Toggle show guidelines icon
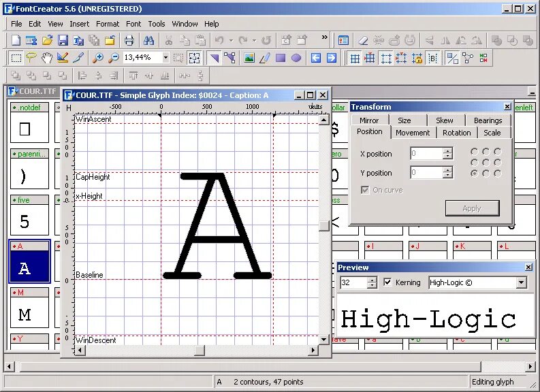Screen dimensions: 540x392 pyautogui.click(x=385, y=58)
